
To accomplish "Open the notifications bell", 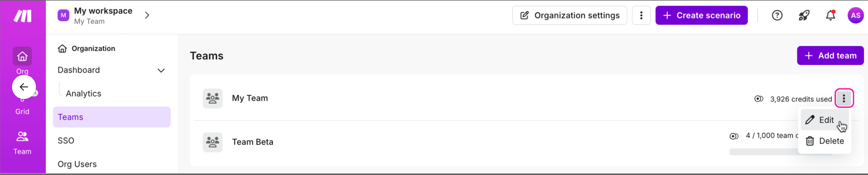I will point(830,16).
